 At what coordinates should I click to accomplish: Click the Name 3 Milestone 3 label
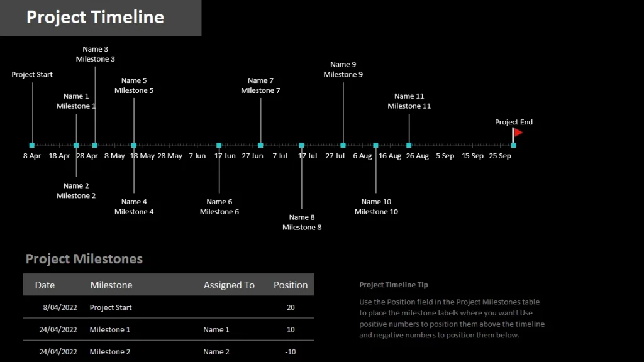(x=96, y=54)
